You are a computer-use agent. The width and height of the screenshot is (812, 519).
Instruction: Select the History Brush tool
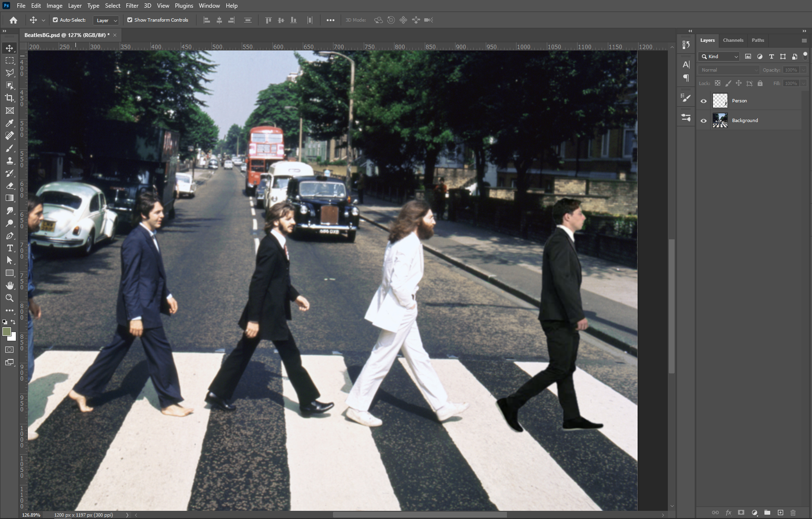(x=10, y=173)
